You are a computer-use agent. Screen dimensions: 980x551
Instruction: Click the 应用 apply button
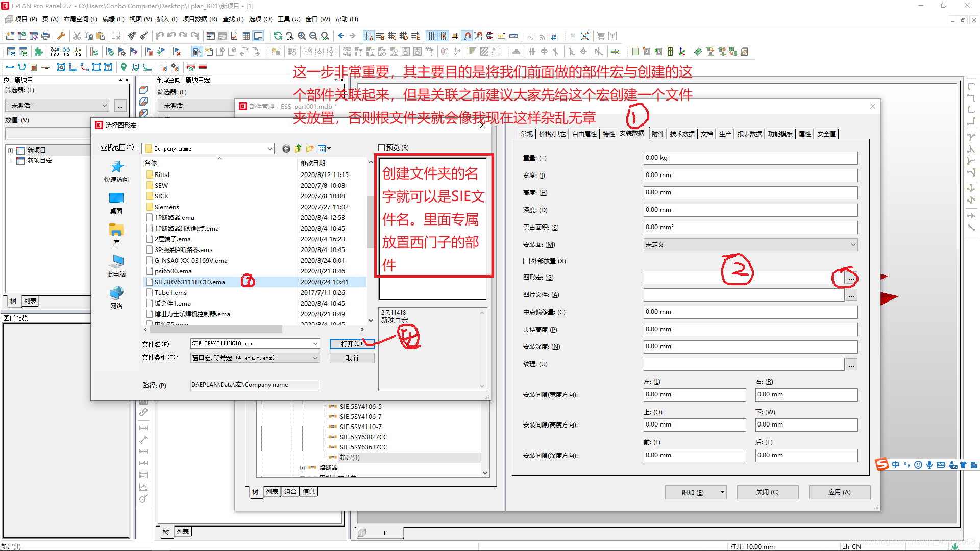[839, 492]
